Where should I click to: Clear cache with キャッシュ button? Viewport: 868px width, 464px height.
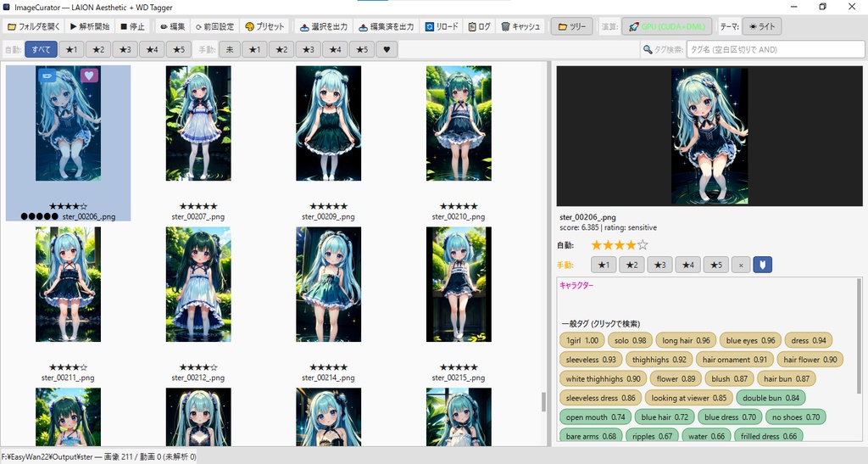click(520, 26)
